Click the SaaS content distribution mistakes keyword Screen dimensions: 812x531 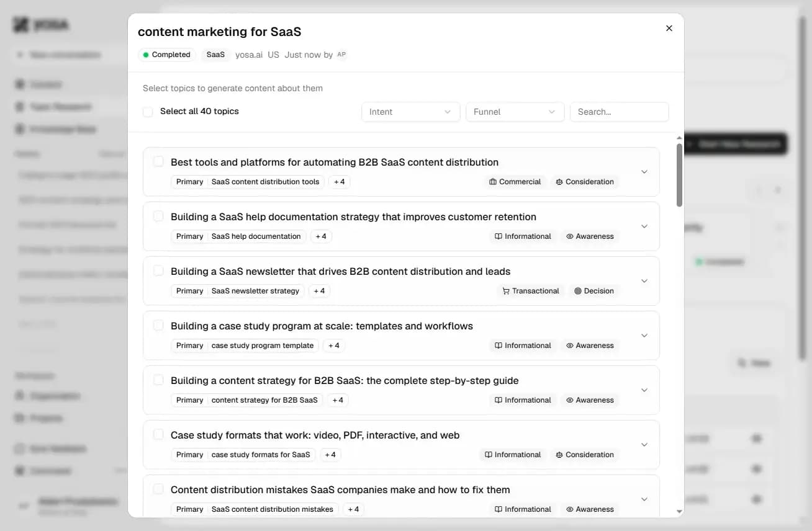(272, 509)
